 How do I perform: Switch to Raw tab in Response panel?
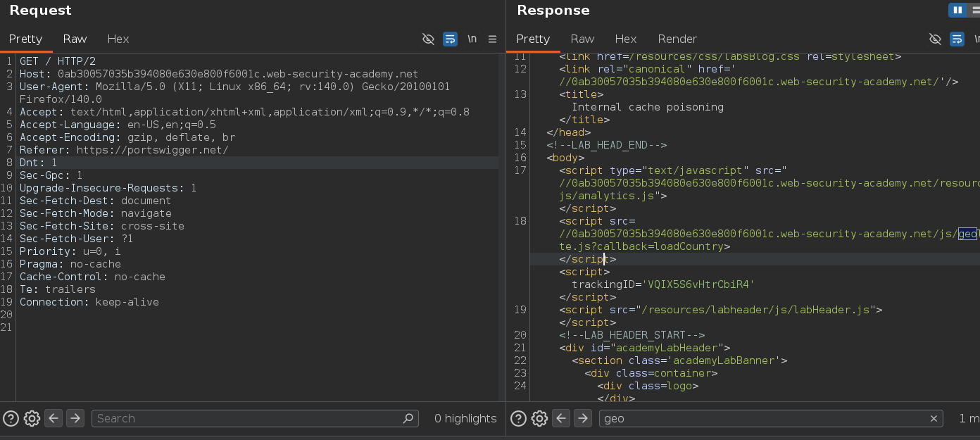click(582, 39)
